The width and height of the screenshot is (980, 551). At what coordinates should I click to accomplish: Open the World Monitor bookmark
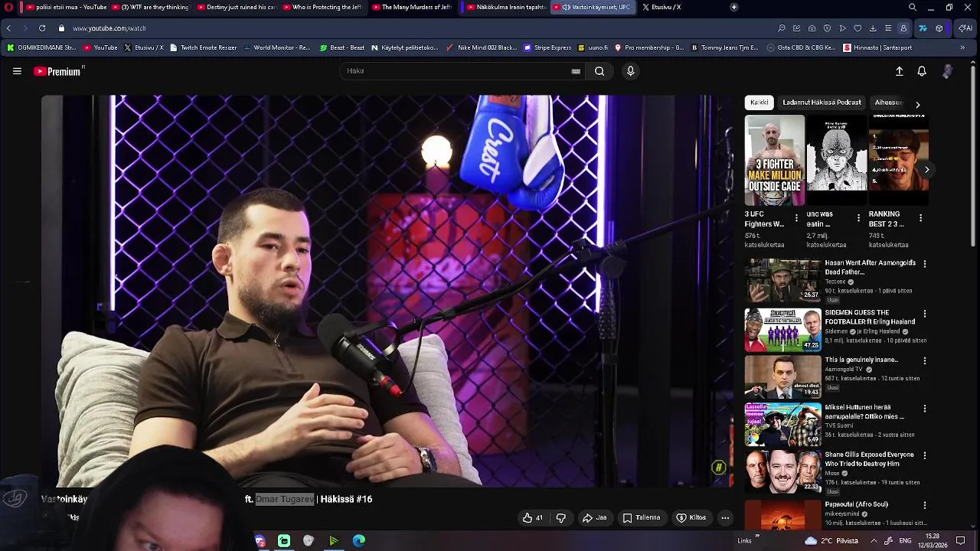coord(277,47)
